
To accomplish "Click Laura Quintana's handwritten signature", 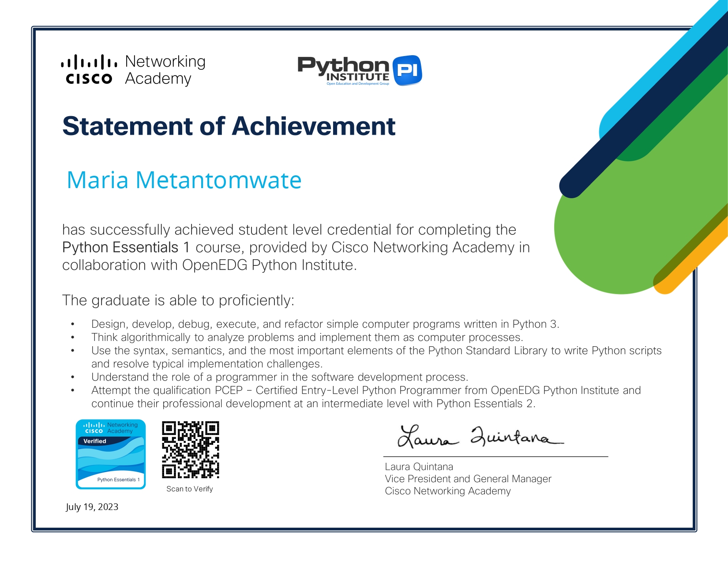I will tap(480, 436).
